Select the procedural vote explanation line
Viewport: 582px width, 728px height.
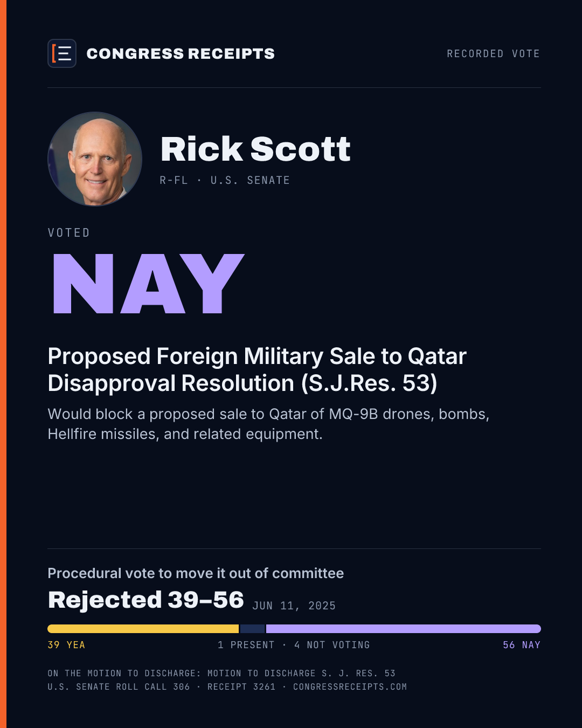(x=196, y=573)
